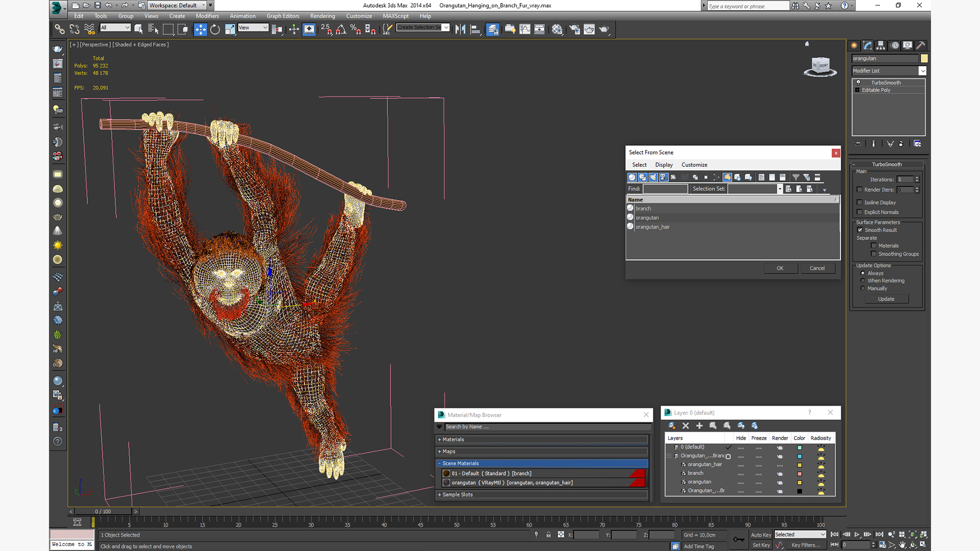Open the Animation menu
980x551 pixels.
pos(242,16)
